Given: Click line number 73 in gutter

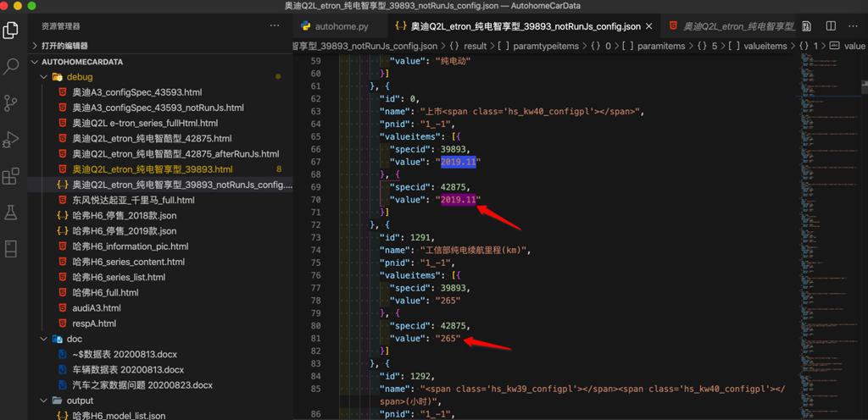Looking at the screenshot, I should [x=314, y=237].
